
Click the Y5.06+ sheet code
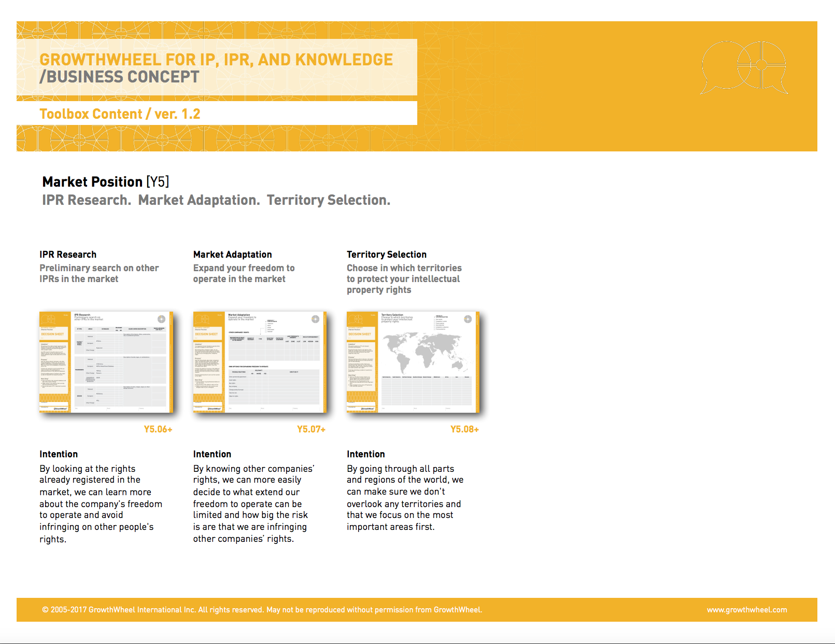158,429
